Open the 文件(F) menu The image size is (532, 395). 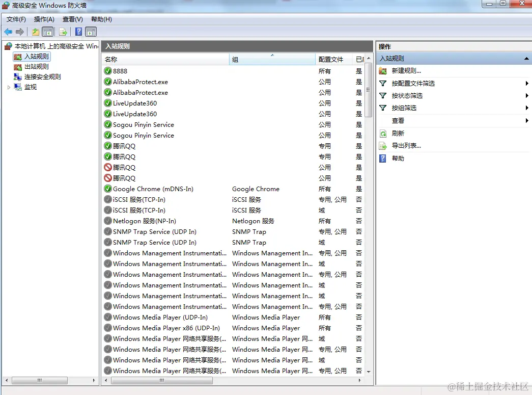[x=16, y=19]
